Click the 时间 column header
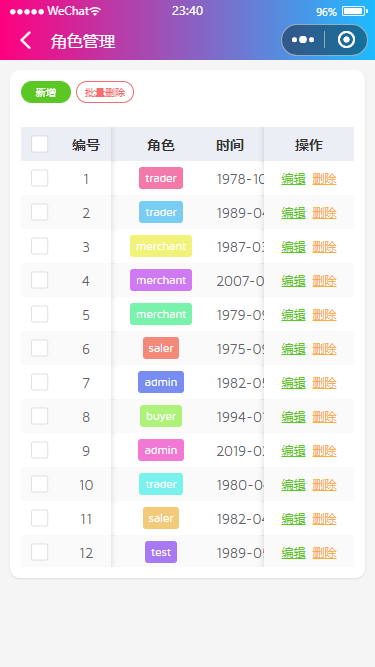The image size is (375, 667). (x=230, y=145)
